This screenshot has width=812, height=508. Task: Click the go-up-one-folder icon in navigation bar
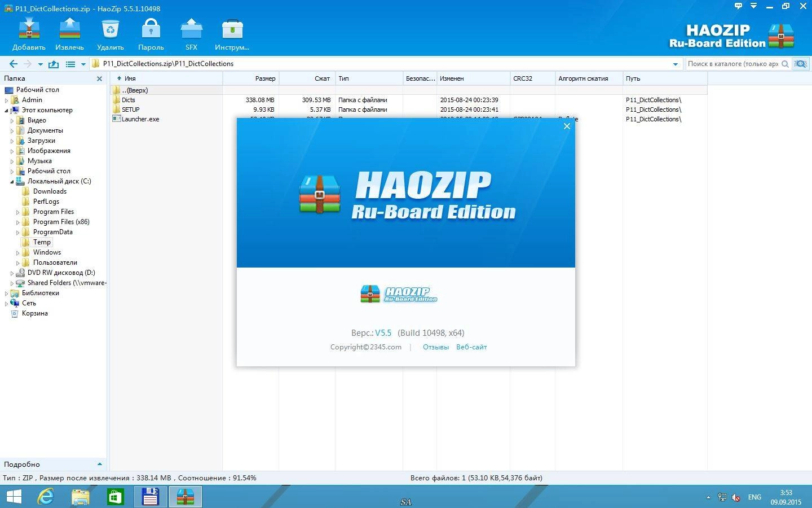click(x=54, y=64)
